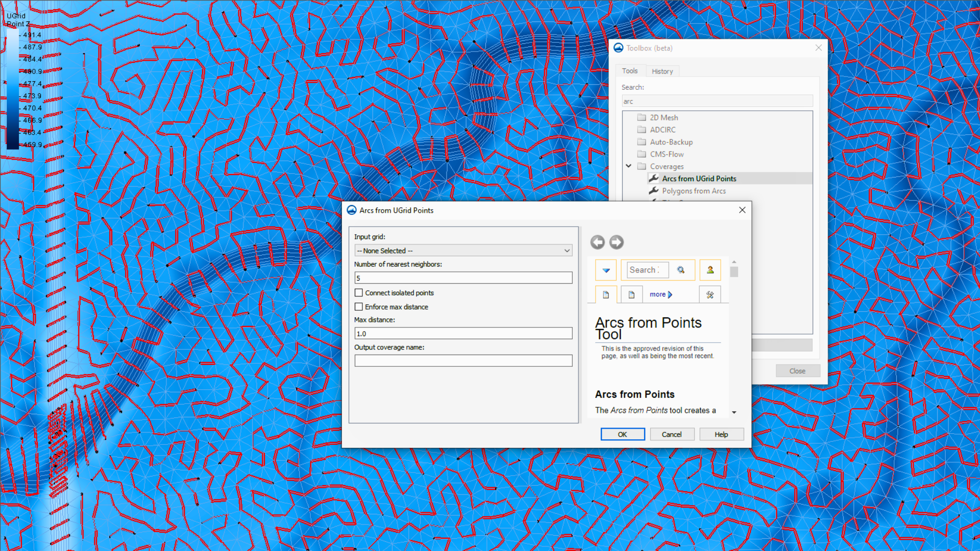Click the CMS-Flow folder icon
The image size is (980, 551).
pyautogui.click(x=642, y=154)
